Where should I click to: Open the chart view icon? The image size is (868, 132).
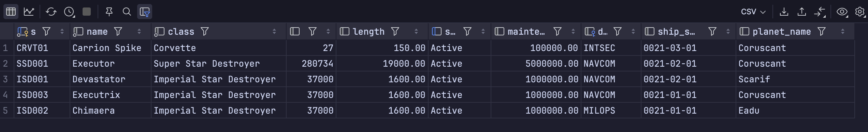point(29,12)
